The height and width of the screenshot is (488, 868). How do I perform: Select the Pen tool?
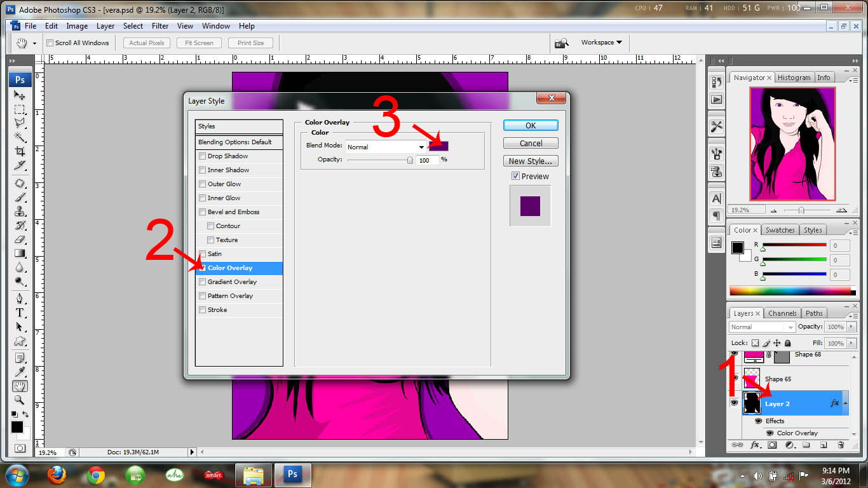click(x=20, y=299)
